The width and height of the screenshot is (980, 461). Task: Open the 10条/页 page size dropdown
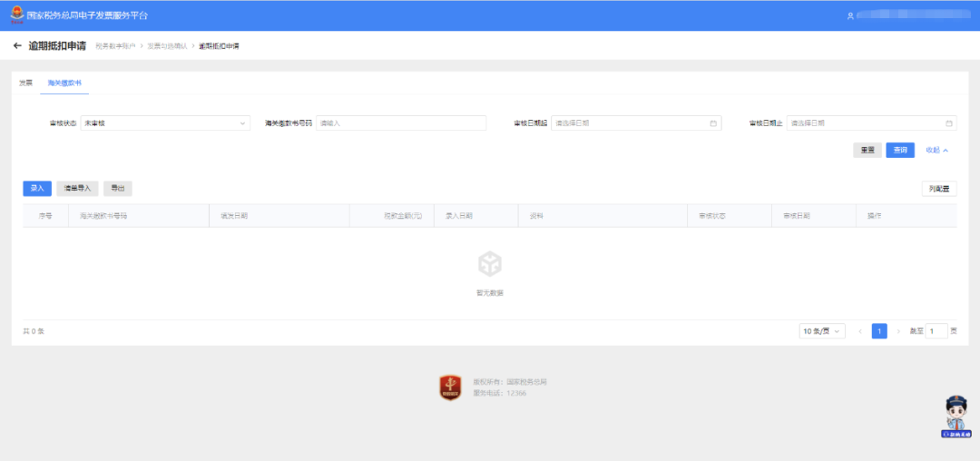(x=822, y=331)
